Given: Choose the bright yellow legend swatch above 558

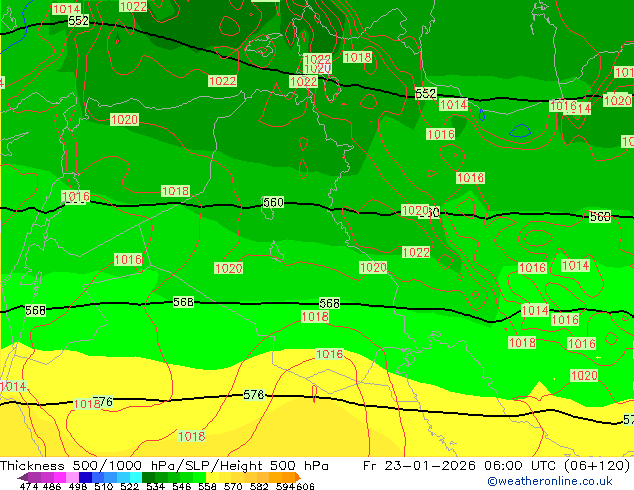Looking at the screenshot, I should tap(213, 477).
